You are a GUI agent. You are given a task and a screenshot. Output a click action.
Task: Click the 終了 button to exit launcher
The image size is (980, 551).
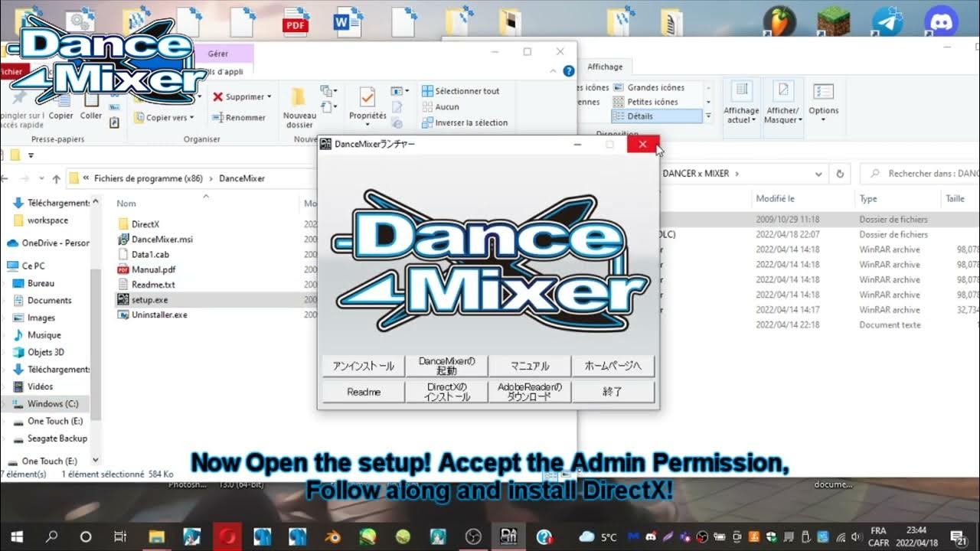613,392
